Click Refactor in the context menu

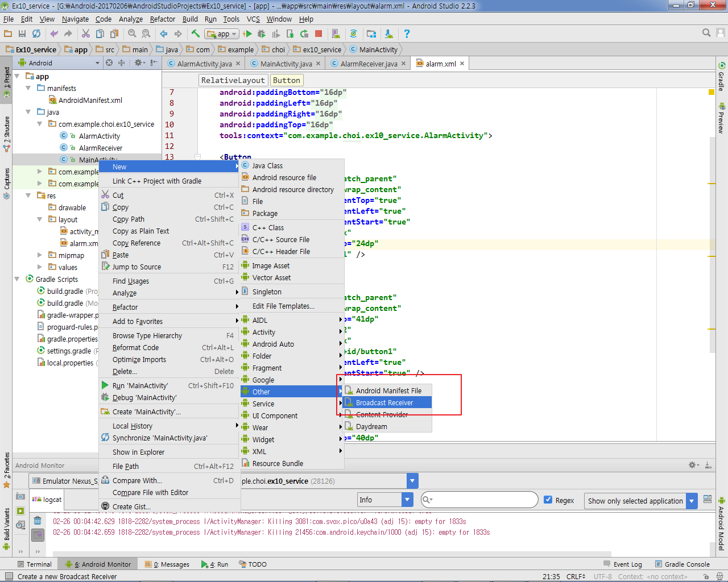point(169,307)
